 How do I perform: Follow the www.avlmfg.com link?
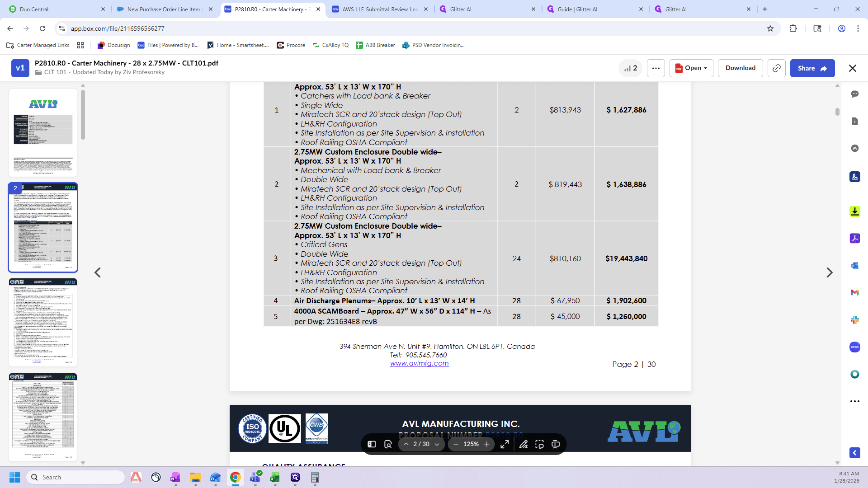[x=419, y=363]
